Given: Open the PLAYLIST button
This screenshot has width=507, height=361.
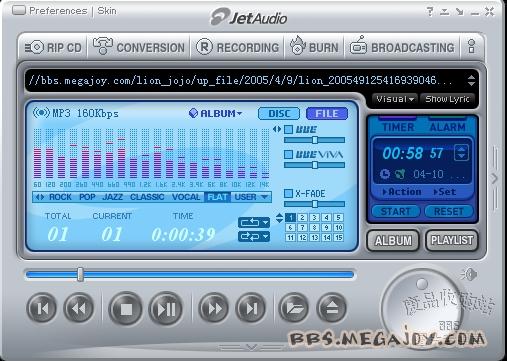Looking at the screenshot, I should 452,240.
